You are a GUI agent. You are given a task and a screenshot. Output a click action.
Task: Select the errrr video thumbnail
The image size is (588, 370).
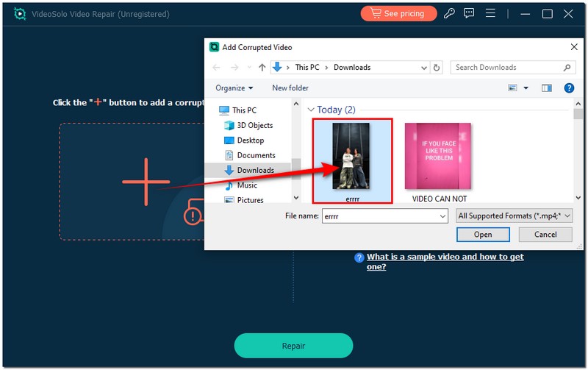pyautogui.click(x=352, y=161)
